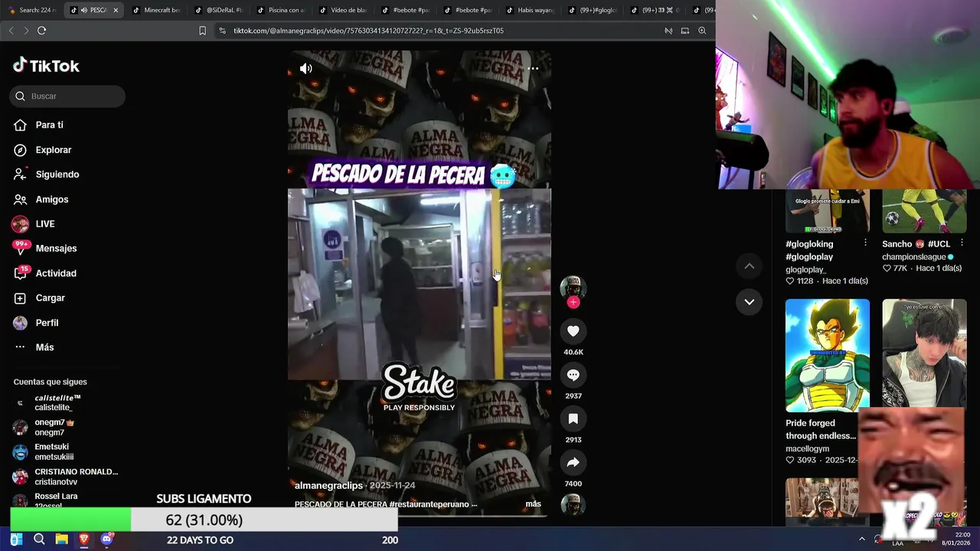Open the Amigos section
This screenshot has width=980, height=551.
pyautogui.click(x=51, y=199)
